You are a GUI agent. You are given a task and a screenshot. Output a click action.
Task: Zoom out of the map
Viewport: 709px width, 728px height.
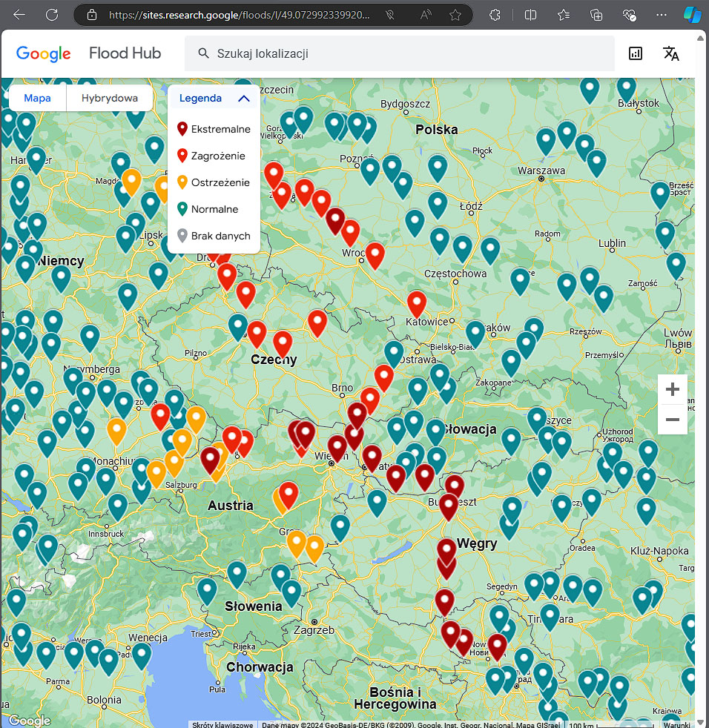coord(673,420)
